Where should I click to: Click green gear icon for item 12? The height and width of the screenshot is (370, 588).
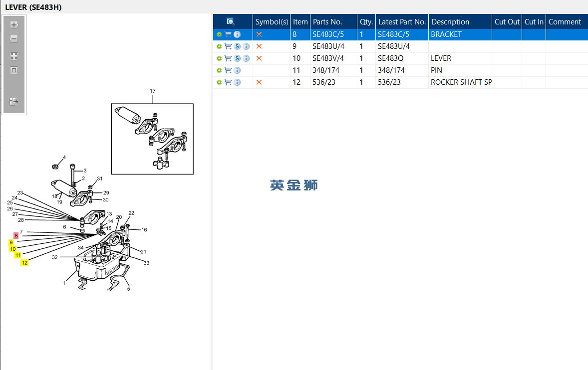[x=219, y=82]
